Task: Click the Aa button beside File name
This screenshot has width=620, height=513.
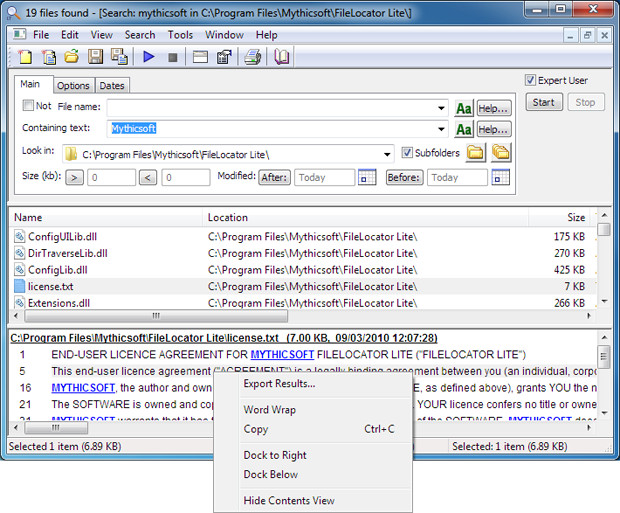Action: pyautogui.click(x=464, y=108)
